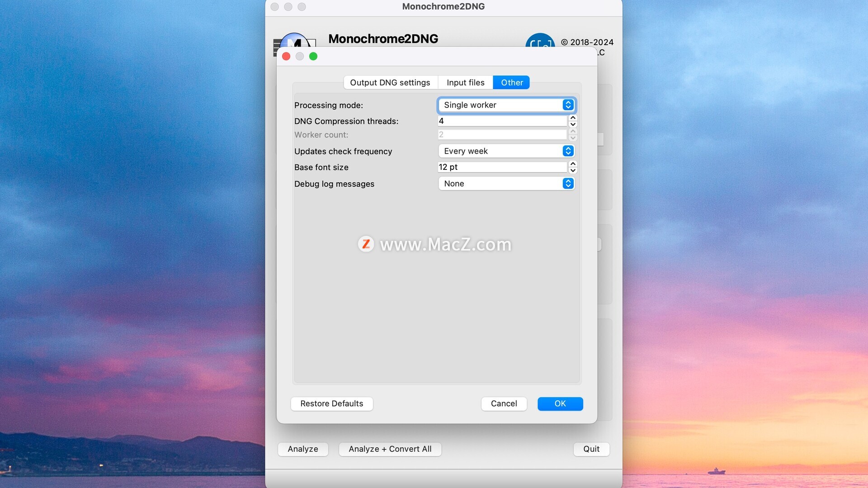Cancel the settings dialog
This screenshot has height=488, width=868.
click(x=504, y=404)
